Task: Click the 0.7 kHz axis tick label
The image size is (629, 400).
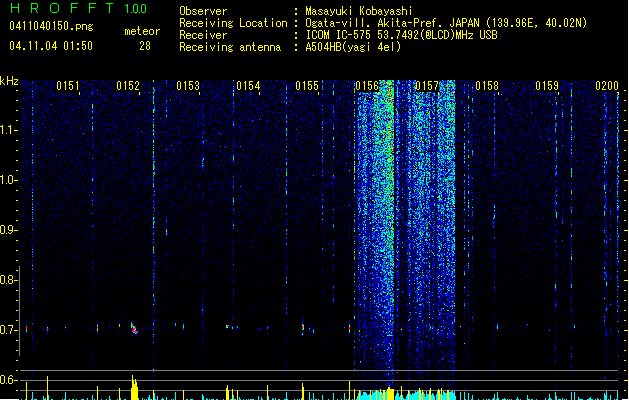Action: [8, 330]
